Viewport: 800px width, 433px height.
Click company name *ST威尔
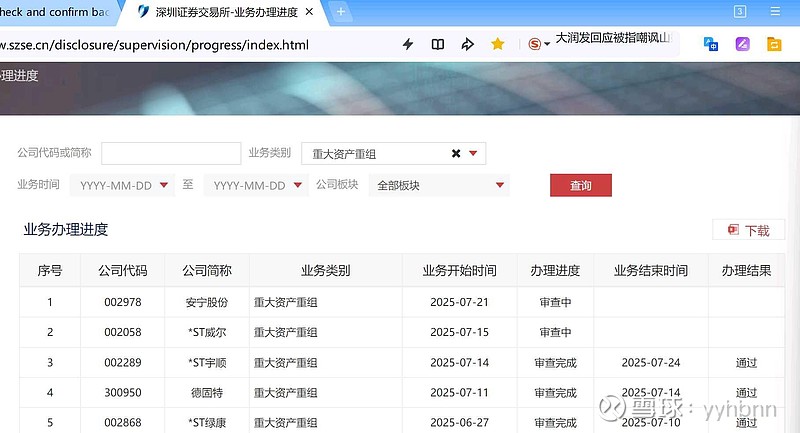pos(207,333)
